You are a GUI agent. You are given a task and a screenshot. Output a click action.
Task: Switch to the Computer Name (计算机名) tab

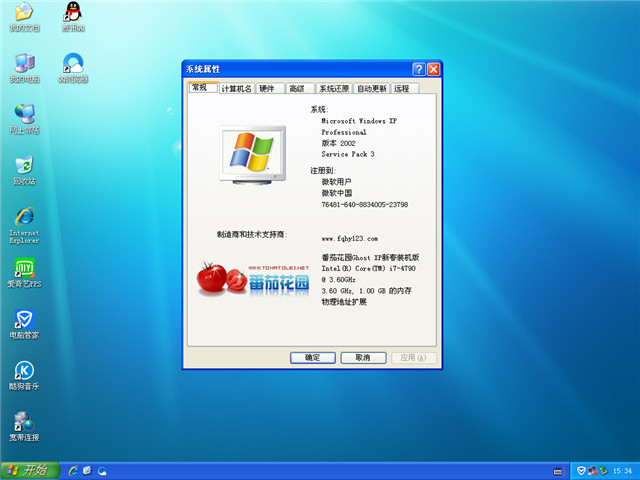(237, 88)
